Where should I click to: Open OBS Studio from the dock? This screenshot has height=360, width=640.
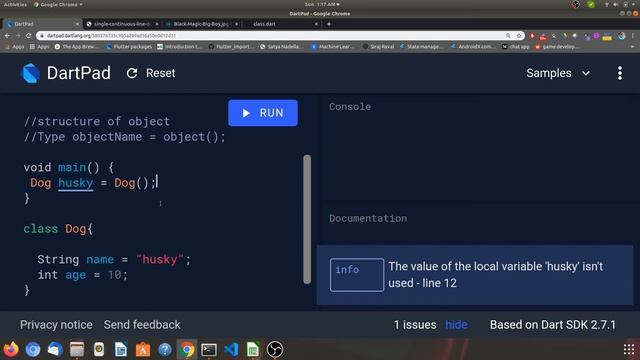[275, 349]
